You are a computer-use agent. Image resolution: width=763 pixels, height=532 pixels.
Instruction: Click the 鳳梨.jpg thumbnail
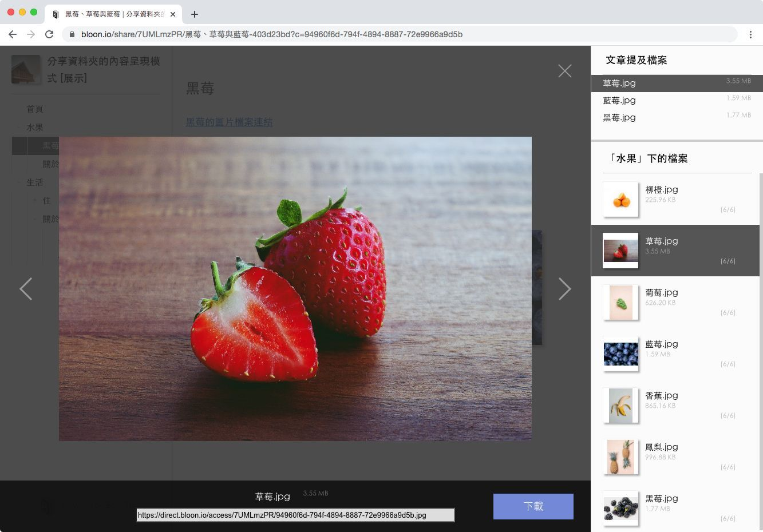[620, 456]
